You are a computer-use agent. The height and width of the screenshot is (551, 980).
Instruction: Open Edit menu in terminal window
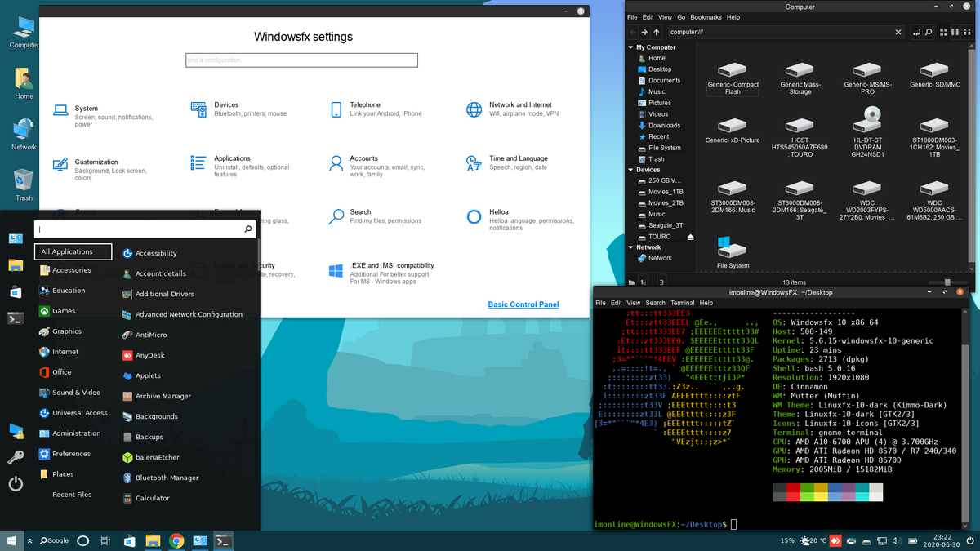coord(617,303)
